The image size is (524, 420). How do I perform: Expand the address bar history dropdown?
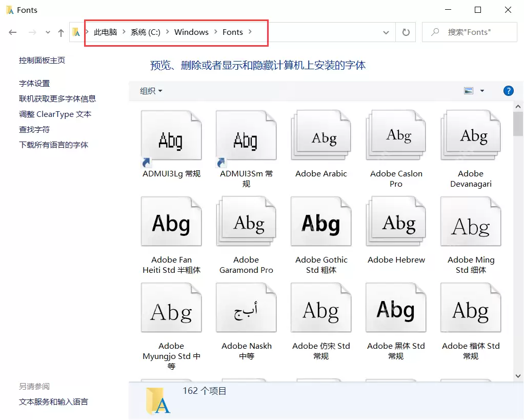click(386, 32)
